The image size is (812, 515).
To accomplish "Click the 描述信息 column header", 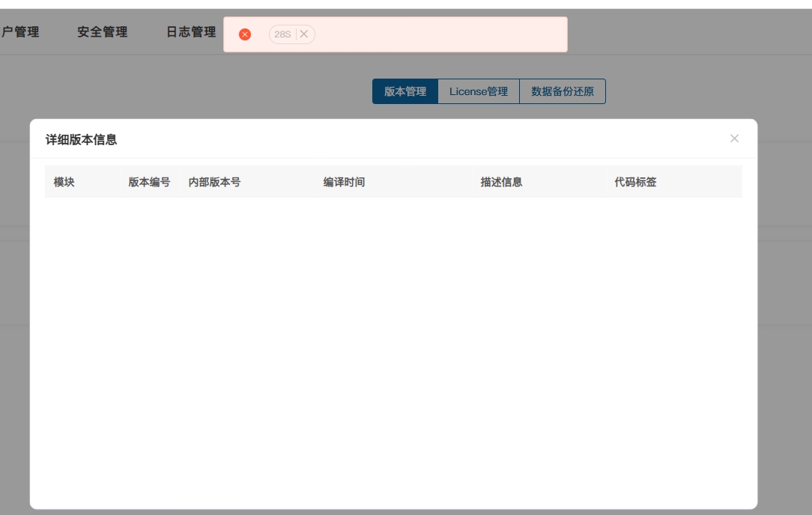I will [x=501, y=182].
